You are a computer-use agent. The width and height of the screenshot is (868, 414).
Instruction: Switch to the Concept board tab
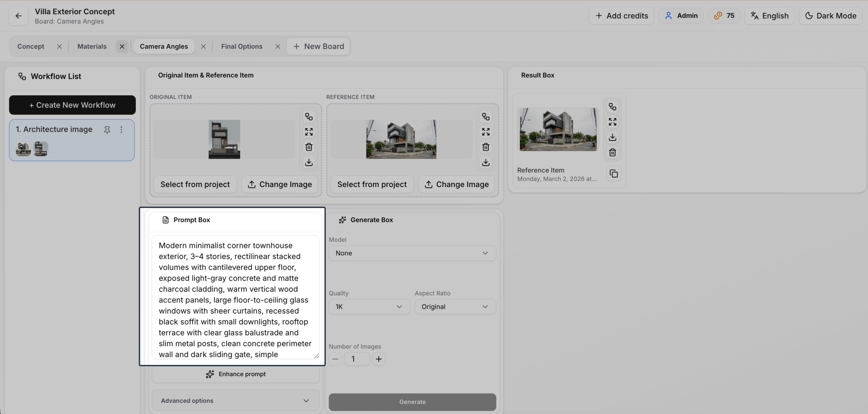(31, 46)
